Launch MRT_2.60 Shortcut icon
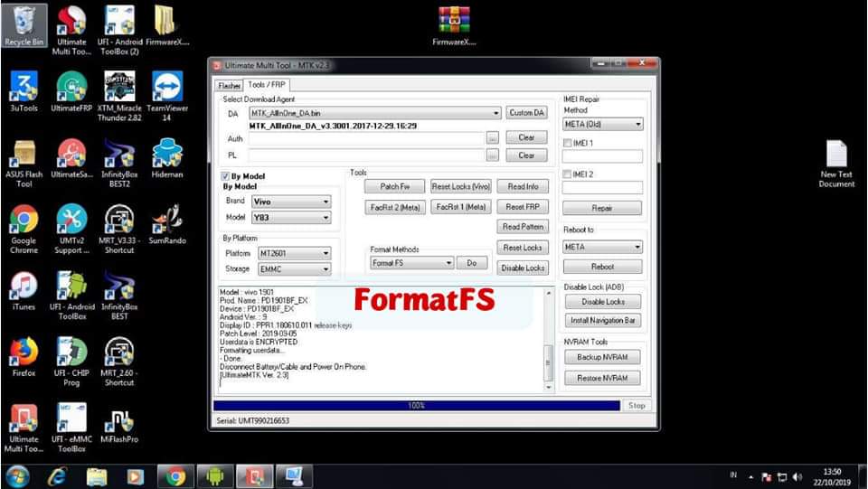This screenshot has height=489, width=868. click(119, 362)
